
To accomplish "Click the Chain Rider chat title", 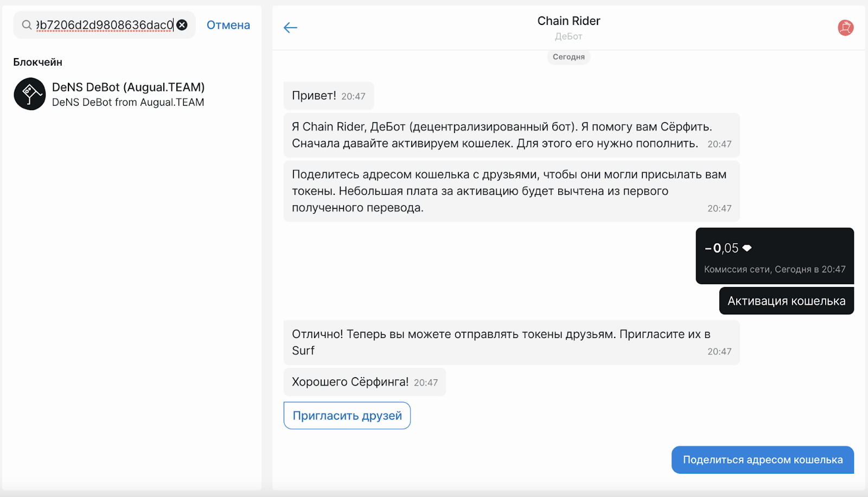I will point(569,21).
